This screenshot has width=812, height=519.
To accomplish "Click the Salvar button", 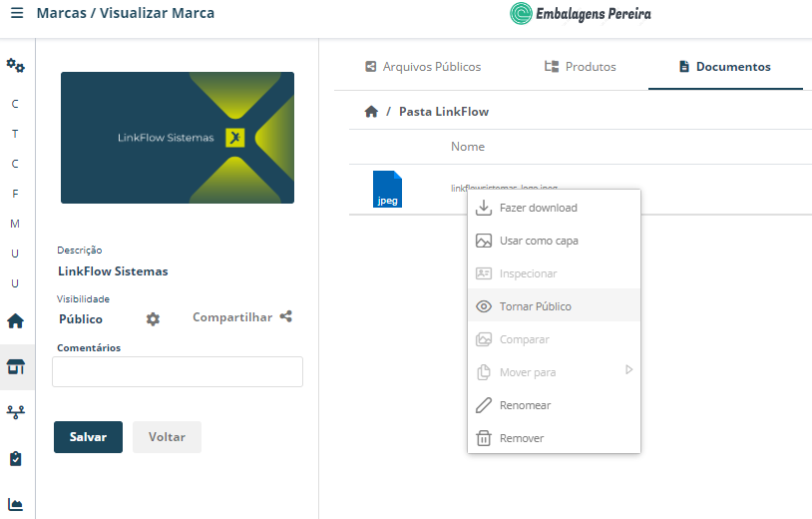I will click(88, 437).
